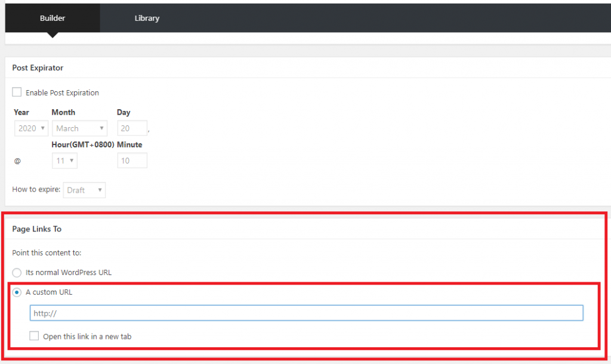Open the Month dropdown set to March
The width and height of the screenshot is (611, 364).
pyautogui.click(x=79, y=128)
